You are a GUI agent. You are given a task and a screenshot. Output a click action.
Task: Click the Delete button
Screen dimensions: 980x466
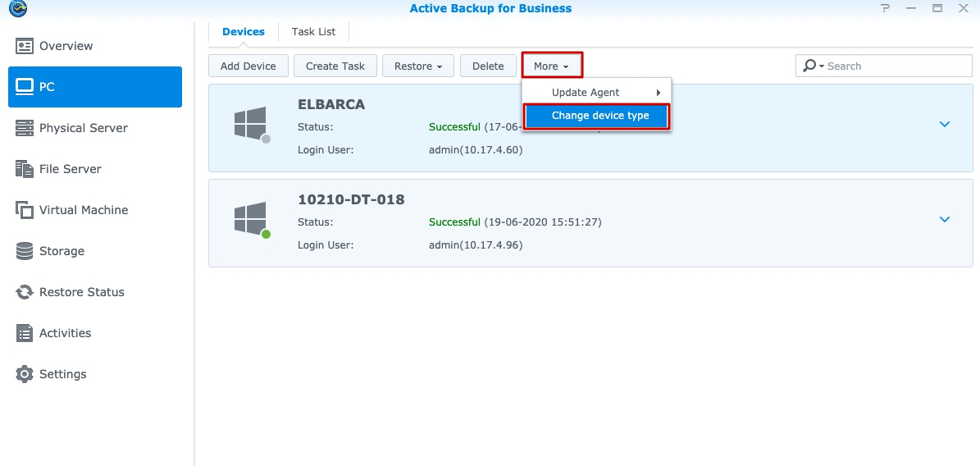tap(488, 66)
